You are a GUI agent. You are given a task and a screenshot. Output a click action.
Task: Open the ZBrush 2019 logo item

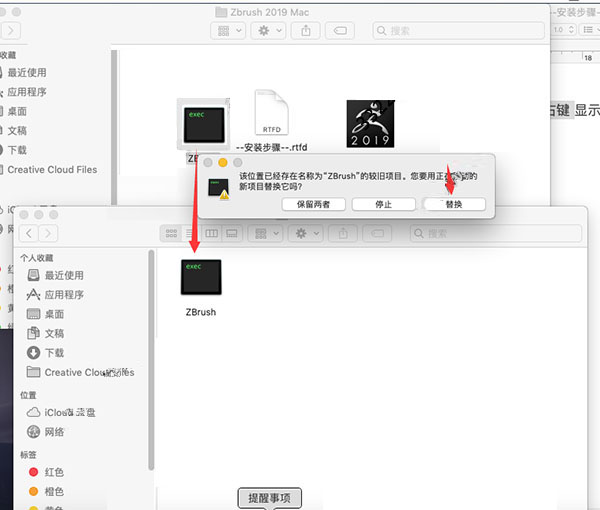371,125
